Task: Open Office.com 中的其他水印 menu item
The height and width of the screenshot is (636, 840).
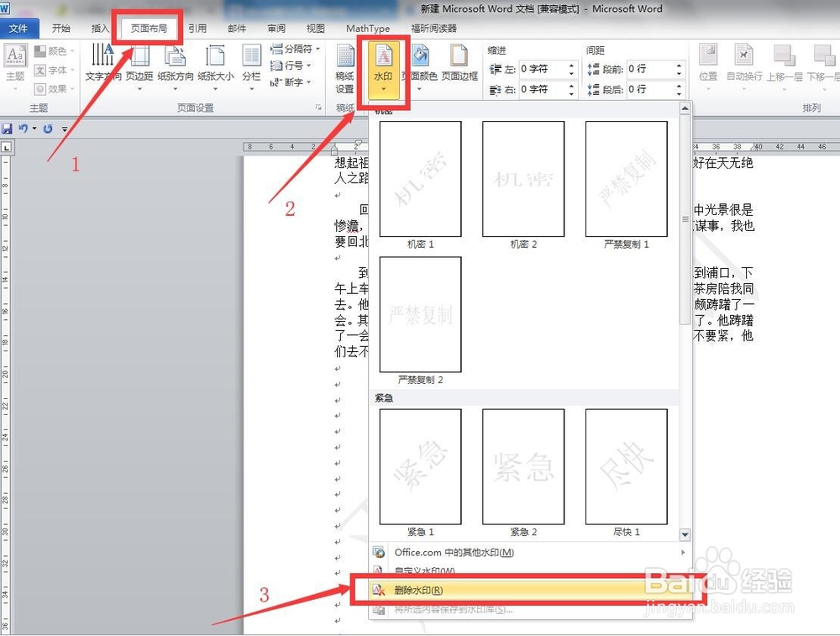Action: coord(530,552)
